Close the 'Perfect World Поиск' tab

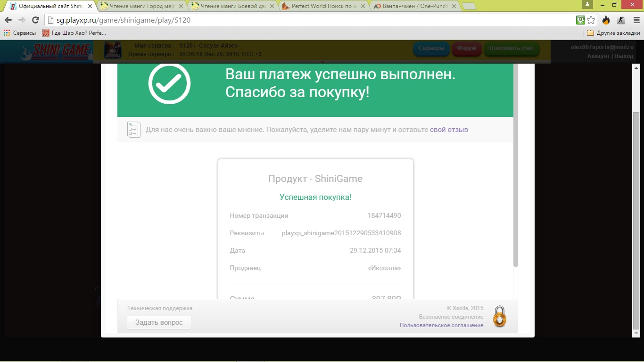pos(363,7)
